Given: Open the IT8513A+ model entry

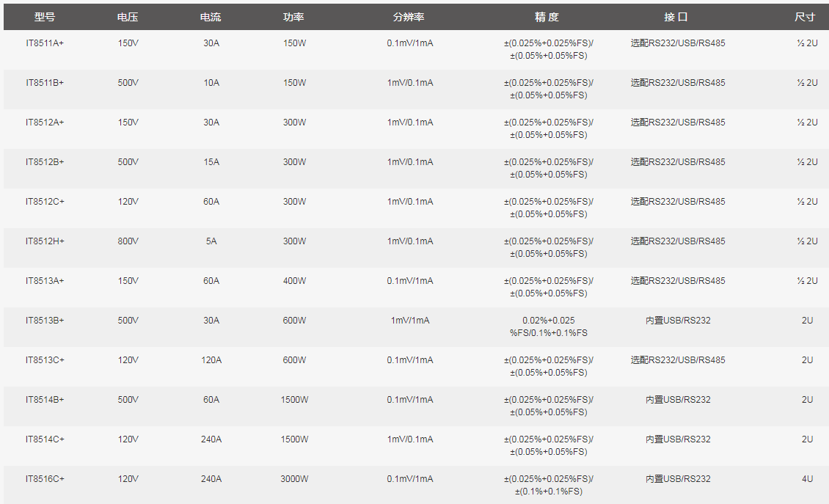Looking at the screenshot, I should 45,281.
